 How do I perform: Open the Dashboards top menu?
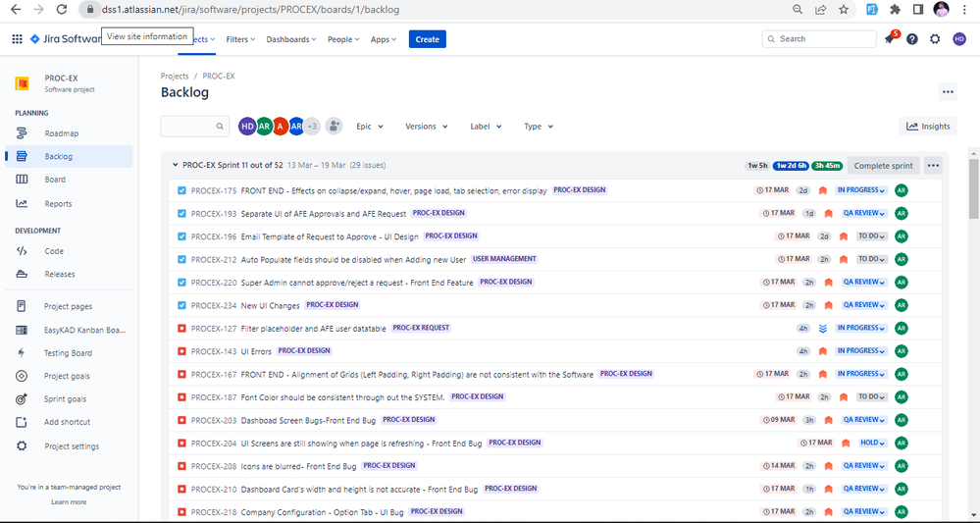click(x=291, y=39)
